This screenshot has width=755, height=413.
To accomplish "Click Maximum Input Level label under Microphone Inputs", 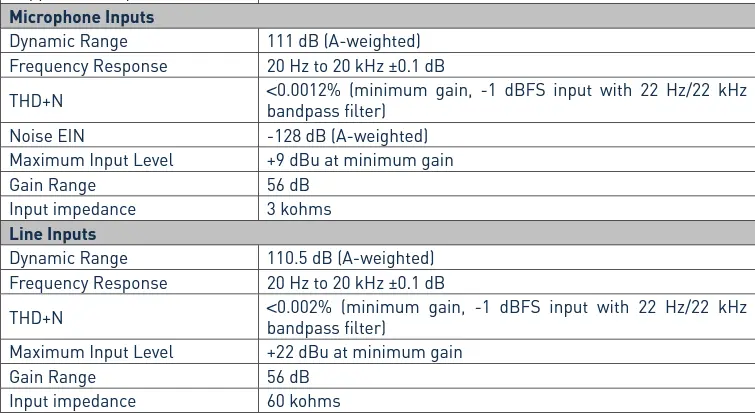I will [x=91, y=160].
